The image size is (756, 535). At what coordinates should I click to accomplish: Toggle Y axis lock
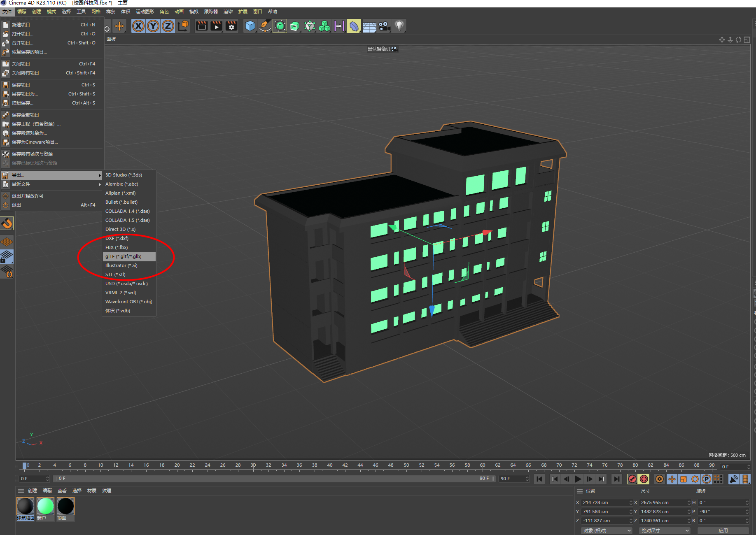coord(153,26)
